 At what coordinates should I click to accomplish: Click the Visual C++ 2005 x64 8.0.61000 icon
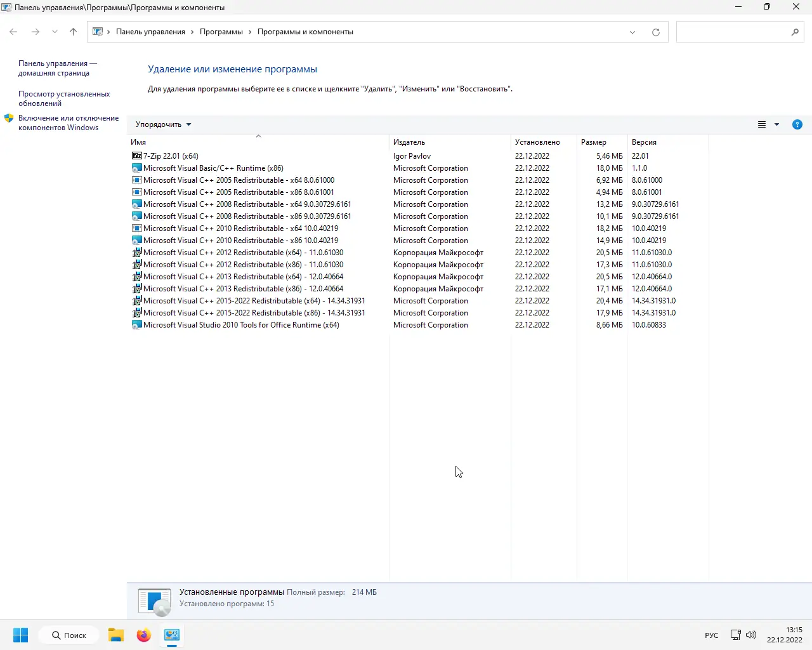(136, 180)
